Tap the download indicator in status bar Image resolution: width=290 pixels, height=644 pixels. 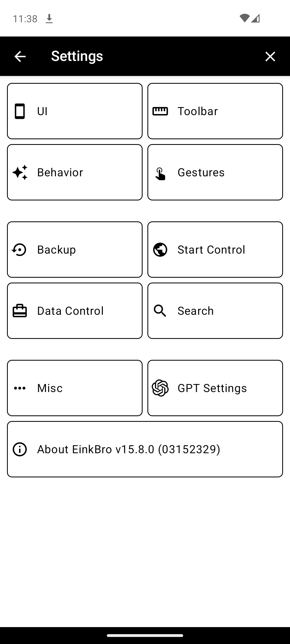[x=49, y=19]
